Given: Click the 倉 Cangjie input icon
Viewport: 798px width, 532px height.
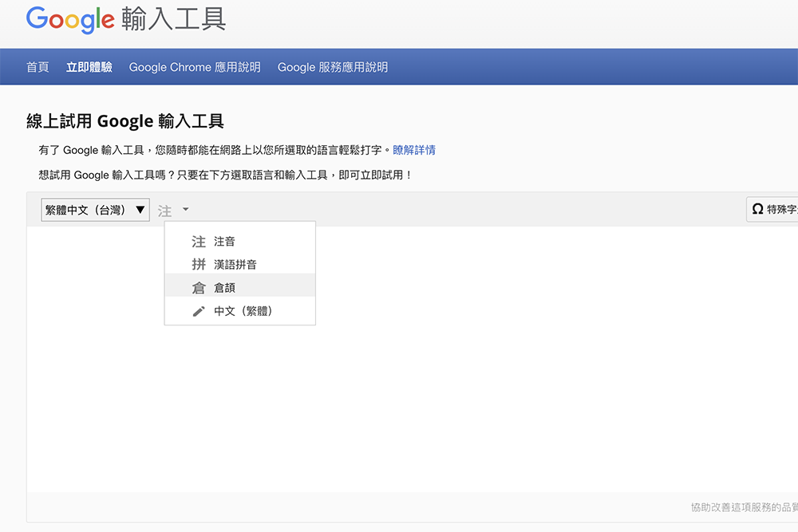Looking at the screenshot, I should coord(198,287).
